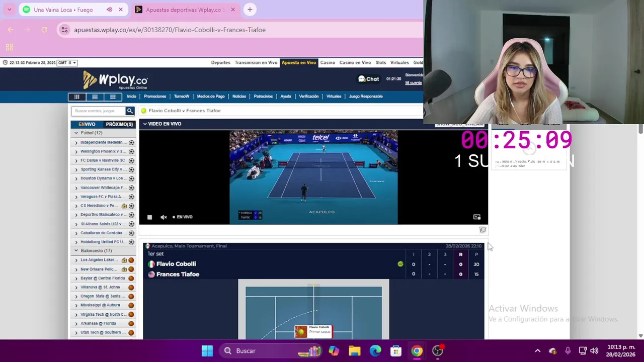Click soccer ball icon for Independiente Medellin

131,142
